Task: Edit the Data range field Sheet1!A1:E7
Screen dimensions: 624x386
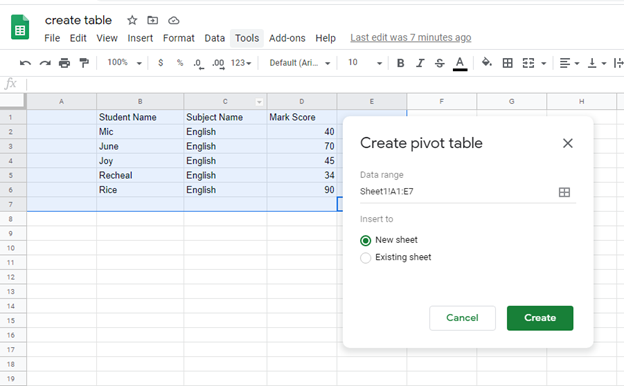Action: (x=468, y=192)
